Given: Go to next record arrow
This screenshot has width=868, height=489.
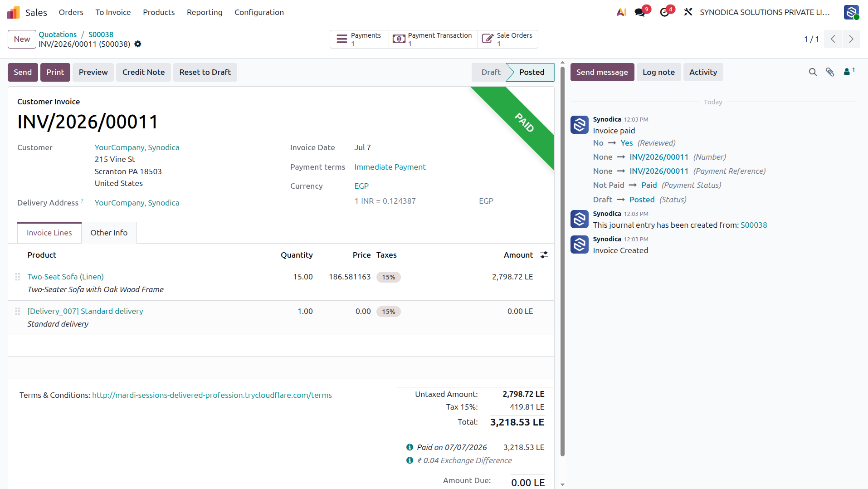Looking at the screenshot, I should (x=851, y=39).
